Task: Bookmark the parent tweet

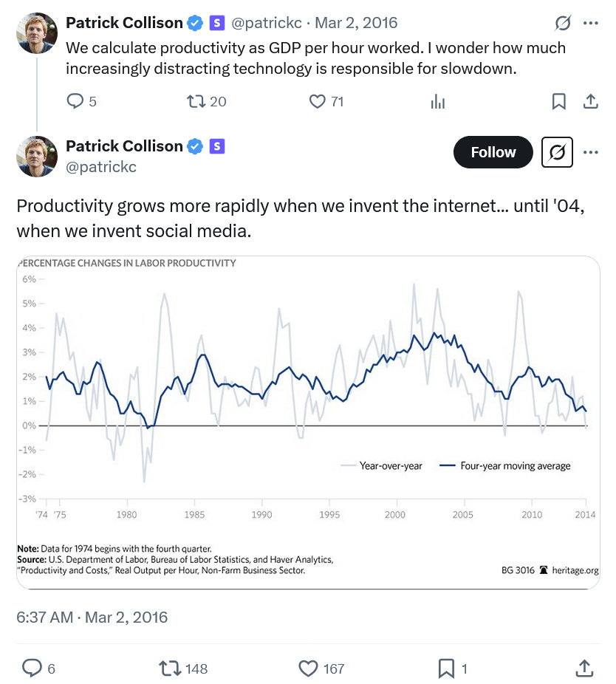Action: [x=559, y=101]
